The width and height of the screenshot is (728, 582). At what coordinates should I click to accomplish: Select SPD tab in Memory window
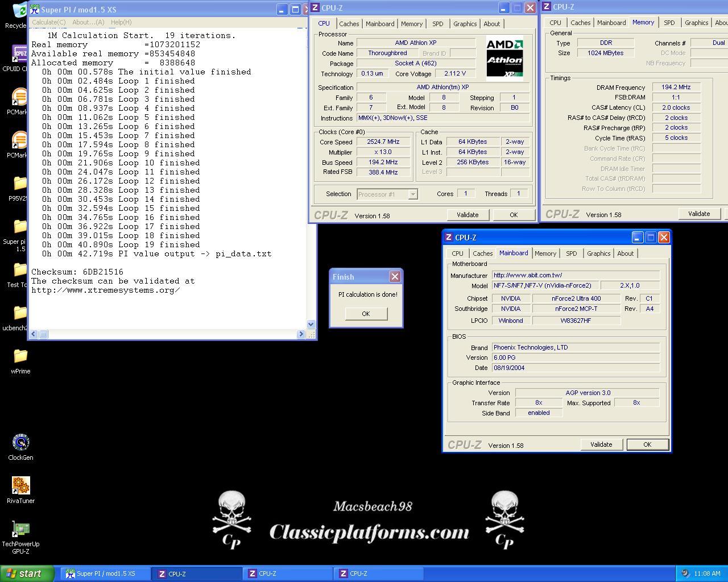coord(669,23)
